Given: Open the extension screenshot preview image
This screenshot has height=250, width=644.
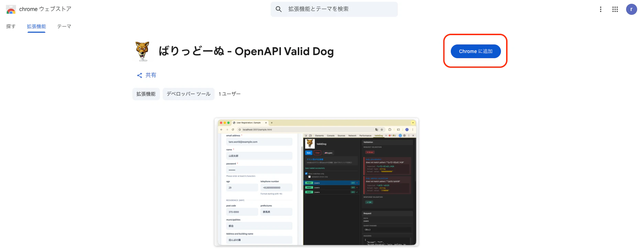Looking at the screenshot, I should click(x=316, y=182).
